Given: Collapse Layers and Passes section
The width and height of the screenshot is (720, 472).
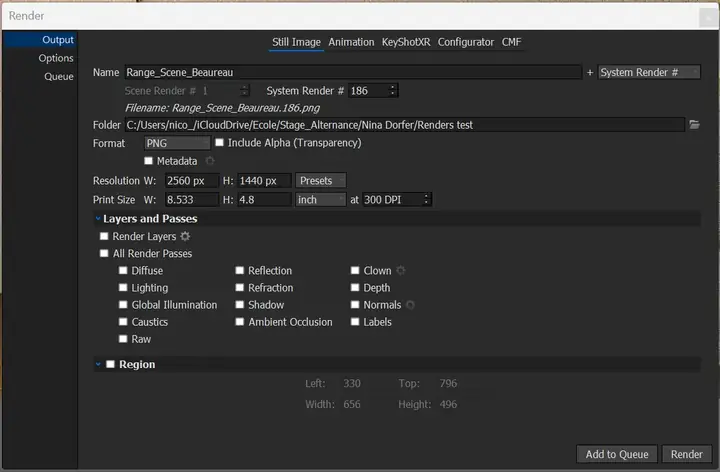Looking at the screenshot, I should [x=98, y=219].
